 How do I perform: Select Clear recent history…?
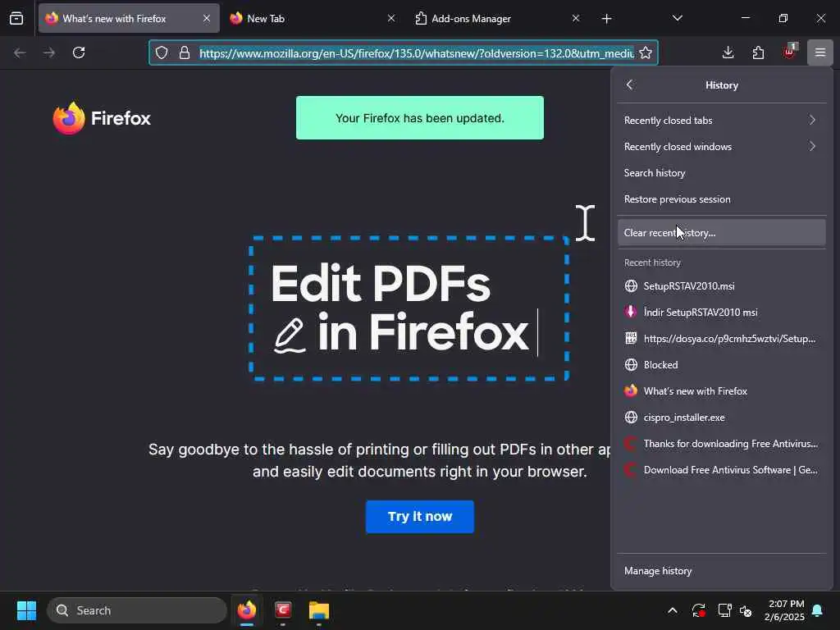[721, 232]
